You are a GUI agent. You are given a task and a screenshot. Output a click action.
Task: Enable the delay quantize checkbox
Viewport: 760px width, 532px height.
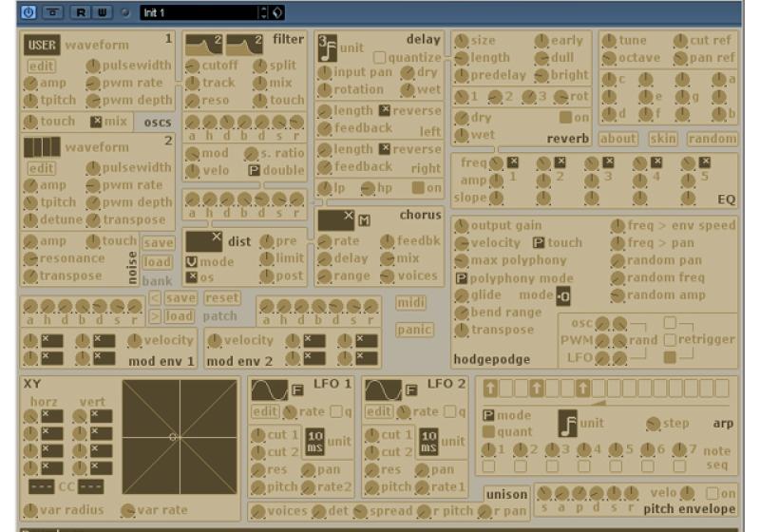click(379, 57)
